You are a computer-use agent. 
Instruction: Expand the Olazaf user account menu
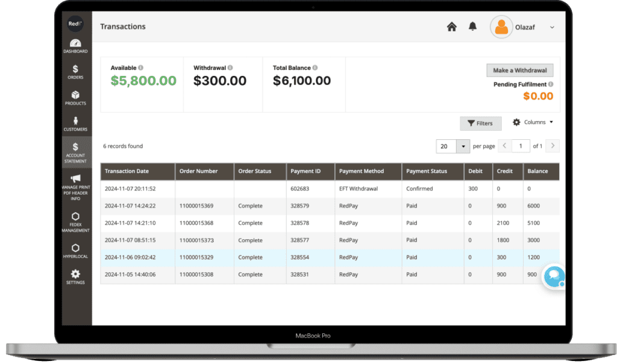coord(552,27)
